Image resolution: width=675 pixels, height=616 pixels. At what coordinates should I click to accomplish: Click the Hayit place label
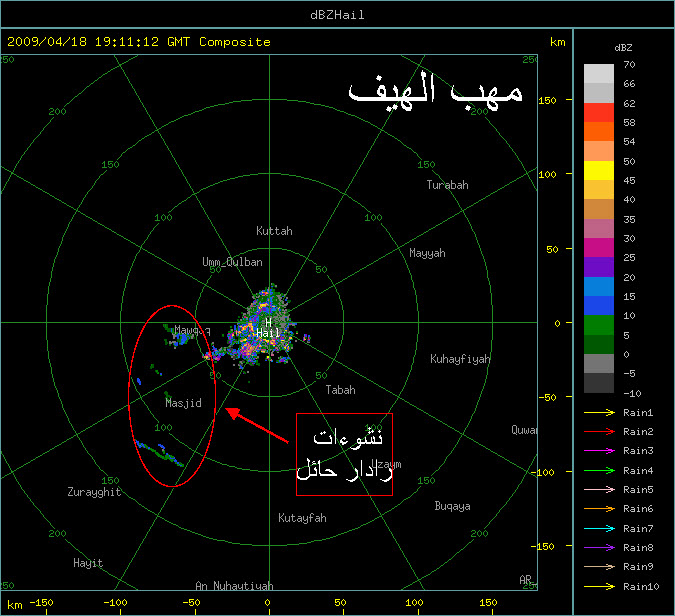pyautogui.click(x=88, y=563)
